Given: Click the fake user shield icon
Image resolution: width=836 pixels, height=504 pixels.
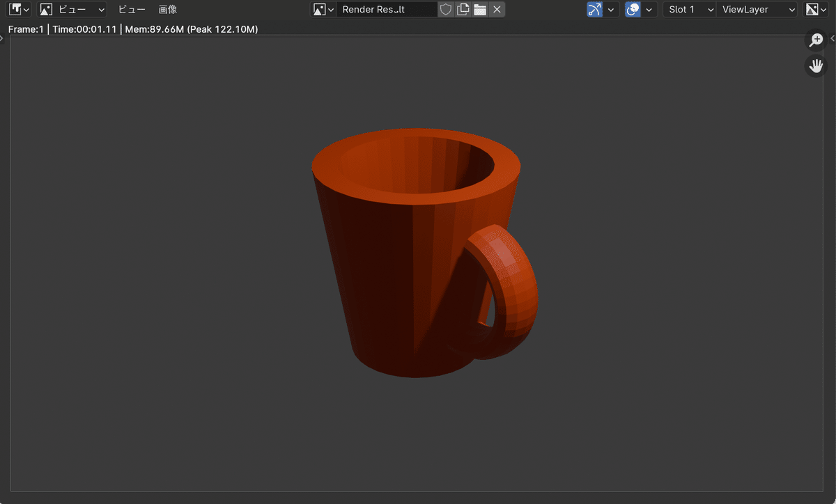Looking at the screenshot, I should (446, 10).
